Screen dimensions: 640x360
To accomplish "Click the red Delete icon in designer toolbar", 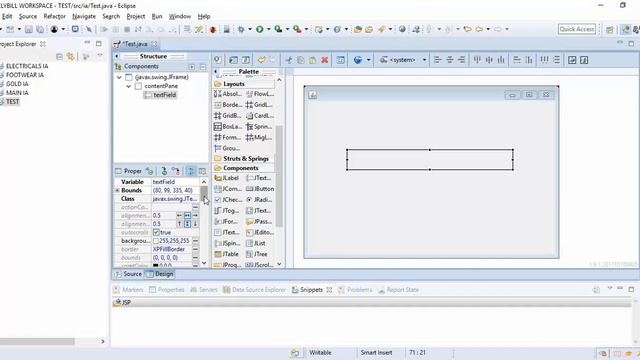I will pos(324,60).
